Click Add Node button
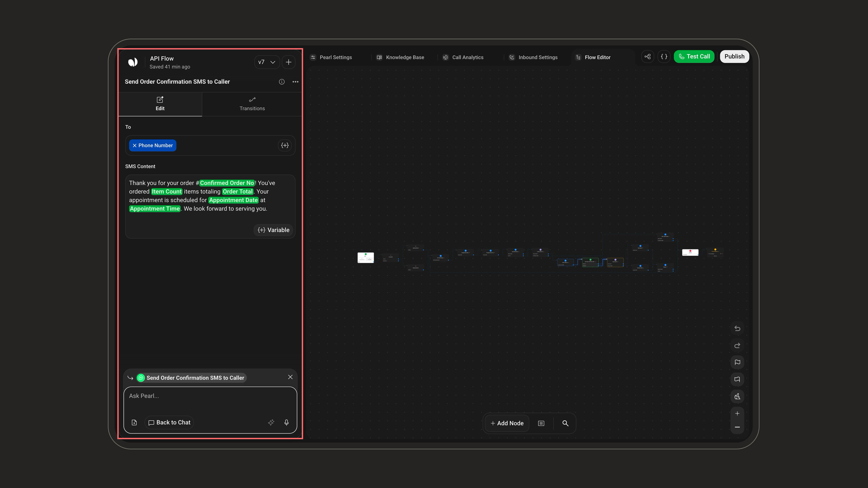The height and width of the screenshot is (488, 868). [507, 423]
